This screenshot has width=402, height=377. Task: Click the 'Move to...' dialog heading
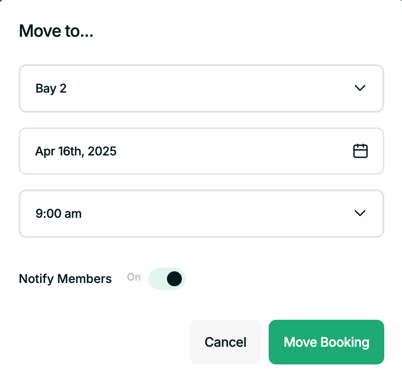(x=56, y=31)
